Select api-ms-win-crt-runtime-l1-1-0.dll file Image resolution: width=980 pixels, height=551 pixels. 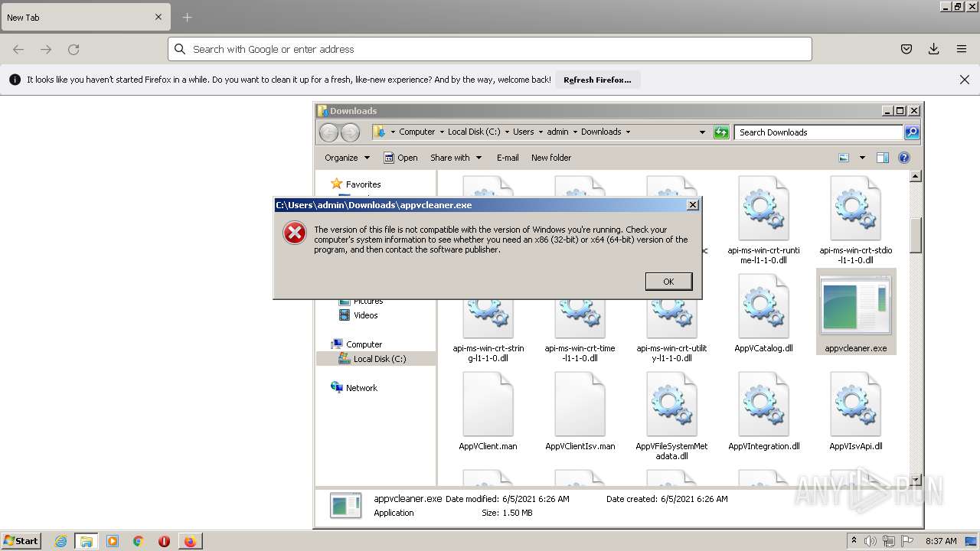[x=763, y=220]
